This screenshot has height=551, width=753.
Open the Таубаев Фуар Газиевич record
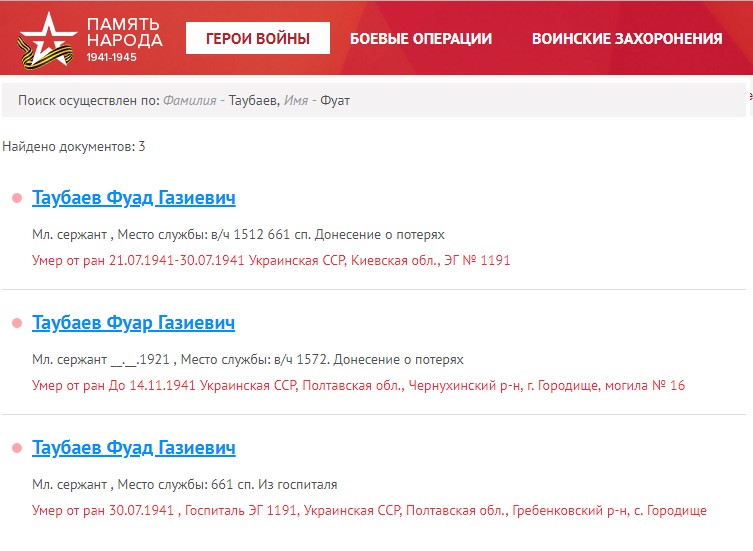coord(133,323)
